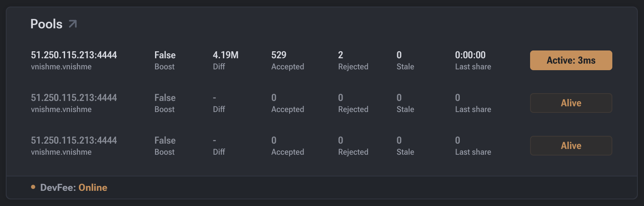Click the third pool's Last share value
This screenshot has width=644, height=206.
tap(458, 140)
